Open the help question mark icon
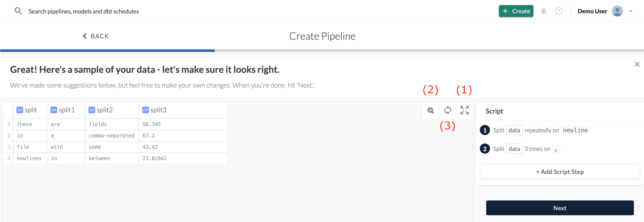The height and width of the screenshot is (222, 644). (559, 11)
